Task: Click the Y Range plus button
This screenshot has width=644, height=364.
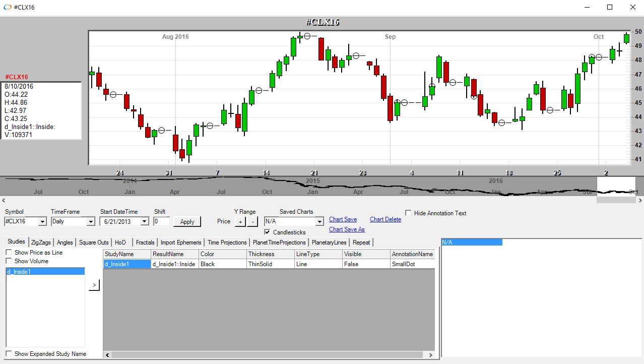Action: coord(240,221)
